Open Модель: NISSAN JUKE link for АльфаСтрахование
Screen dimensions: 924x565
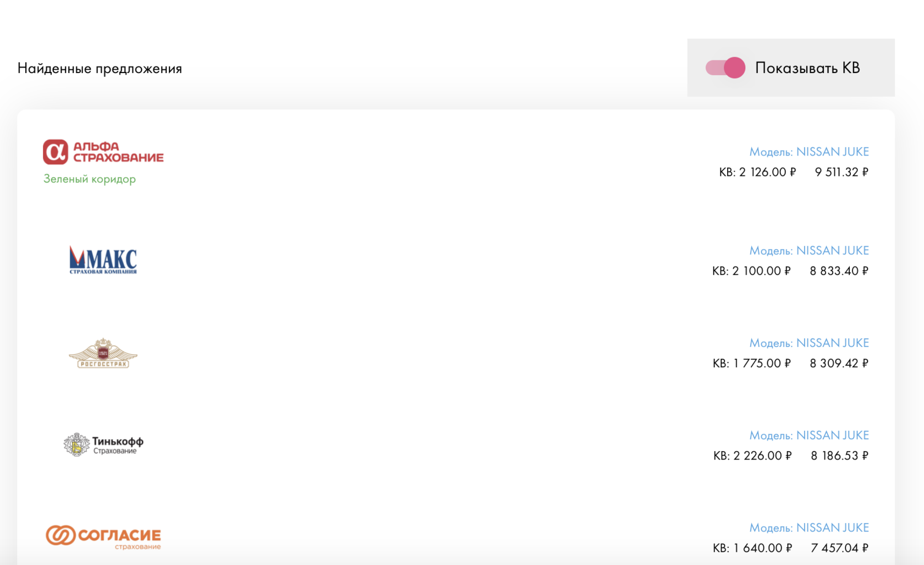coord(809,152)
